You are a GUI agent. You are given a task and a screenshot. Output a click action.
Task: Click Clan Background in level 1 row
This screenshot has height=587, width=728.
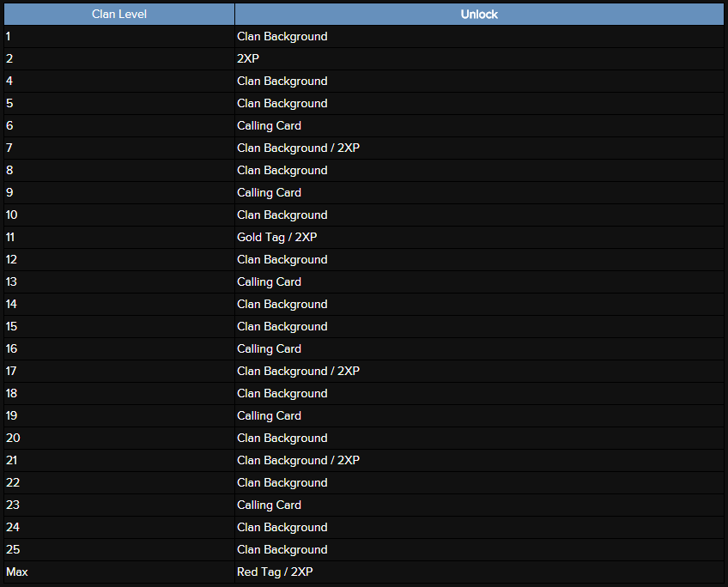click(479, 36)
